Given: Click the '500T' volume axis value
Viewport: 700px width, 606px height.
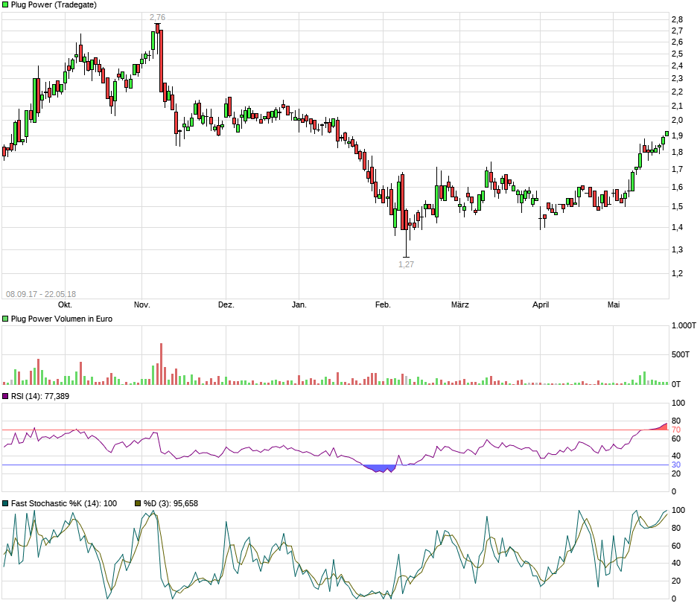Looking at the screenshot, I should (x=681, y=355).
